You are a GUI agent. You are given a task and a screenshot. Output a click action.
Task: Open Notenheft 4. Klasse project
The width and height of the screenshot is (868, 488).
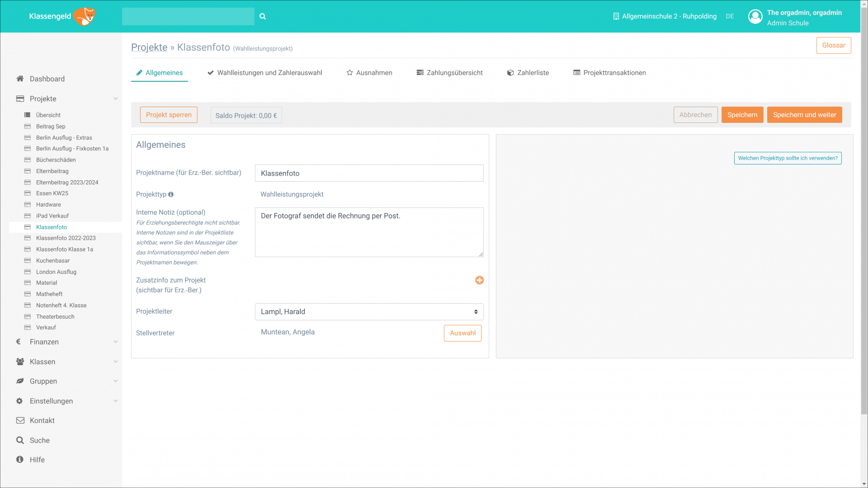(x=61, y=305)
